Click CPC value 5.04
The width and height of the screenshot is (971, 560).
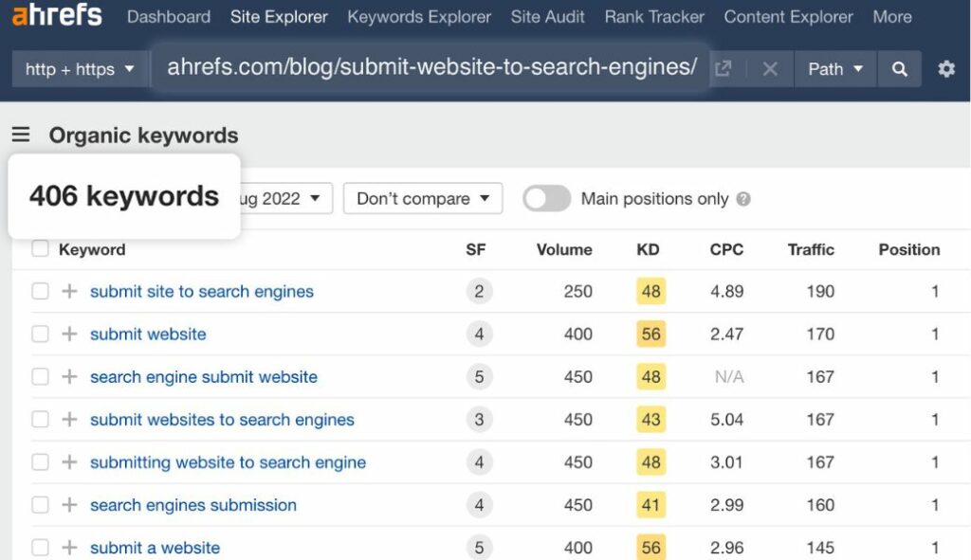[726, 419]
